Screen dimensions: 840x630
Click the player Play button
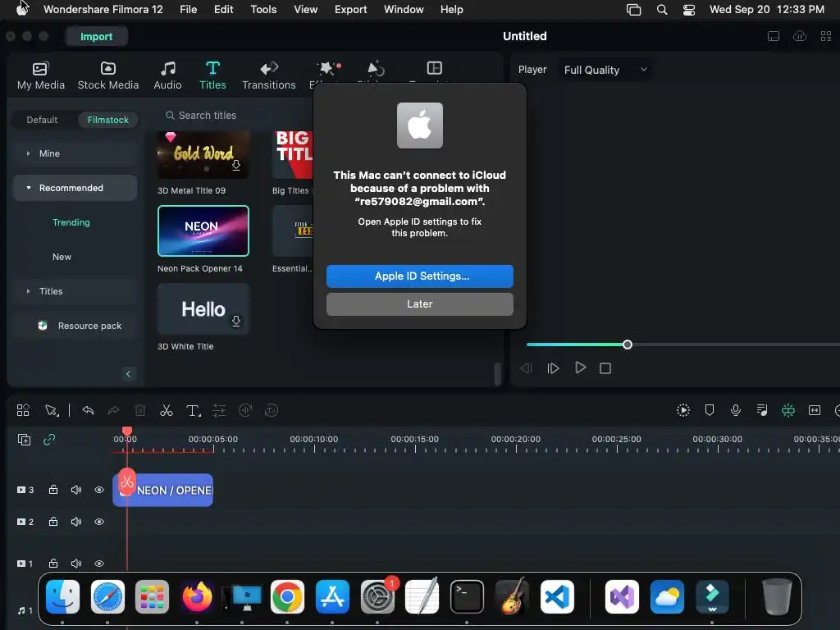pos(580,367)
